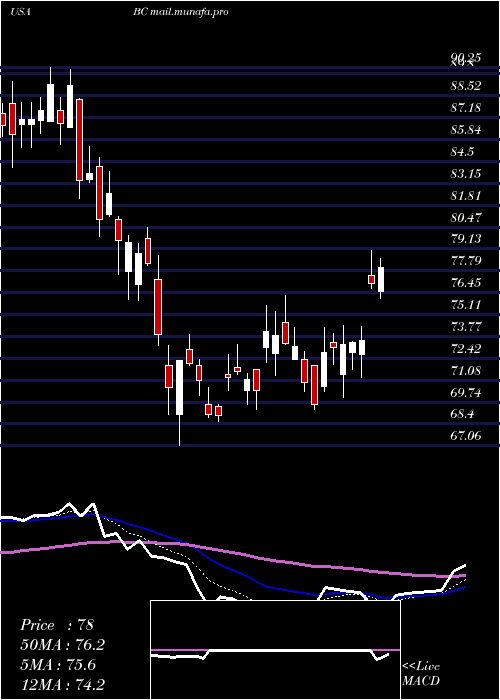
Task: Click the 84.5 price axis label
Action: (x=462, y=152)
